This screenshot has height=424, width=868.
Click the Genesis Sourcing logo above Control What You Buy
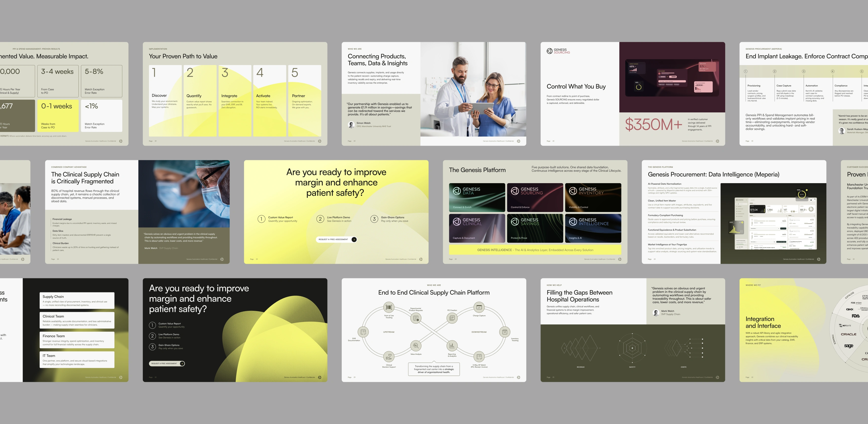(558, 51)
